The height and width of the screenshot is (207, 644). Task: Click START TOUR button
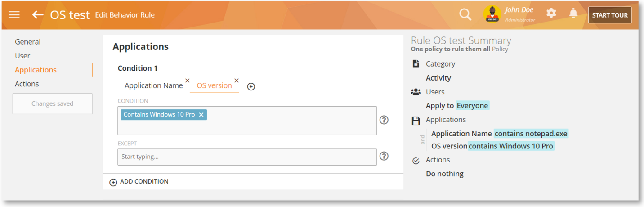[x=609, y=15]
